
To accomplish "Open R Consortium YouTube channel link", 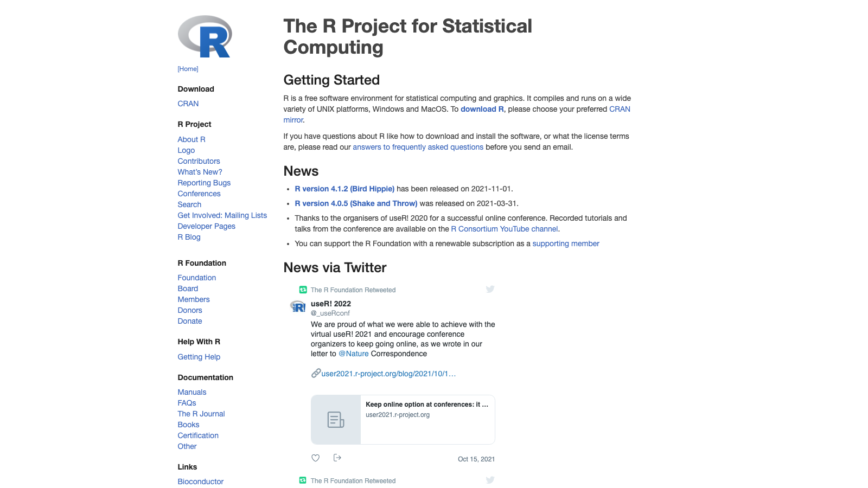I will (x=505, y=229).
